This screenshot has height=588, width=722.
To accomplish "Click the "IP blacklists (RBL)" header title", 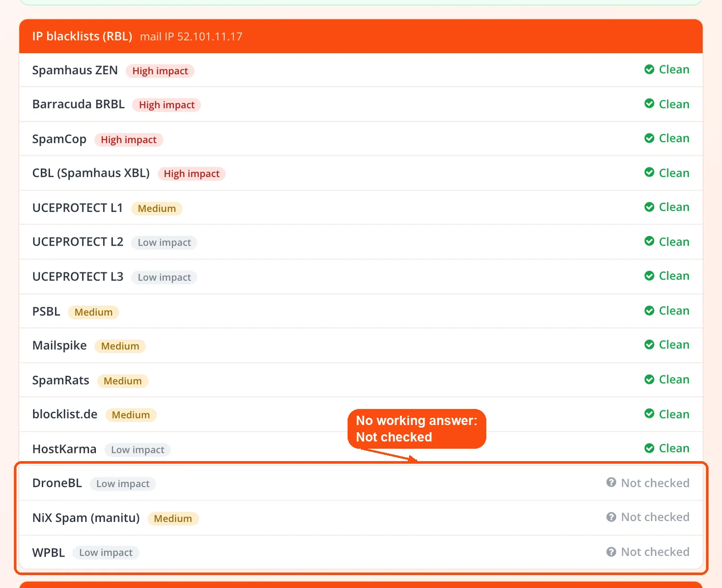I will pyautogui.click(x=82, y=36).
